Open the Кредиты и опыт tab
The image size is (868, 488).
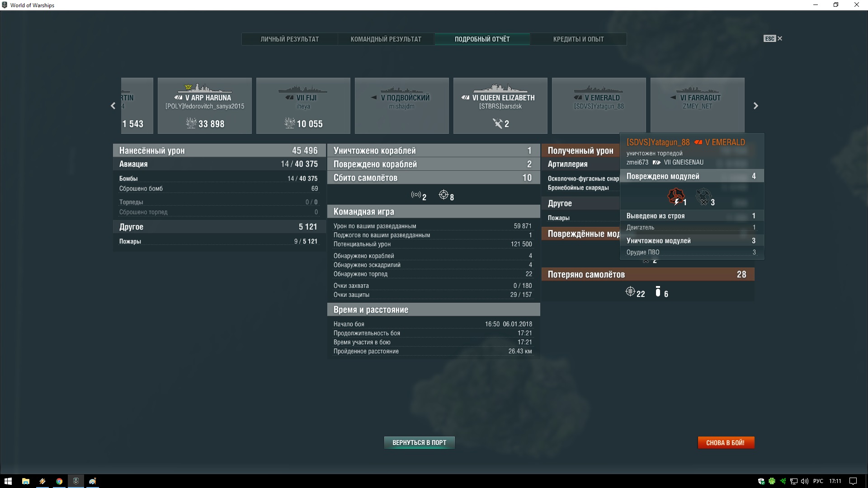pyautogui.click(x=578, y=39)
